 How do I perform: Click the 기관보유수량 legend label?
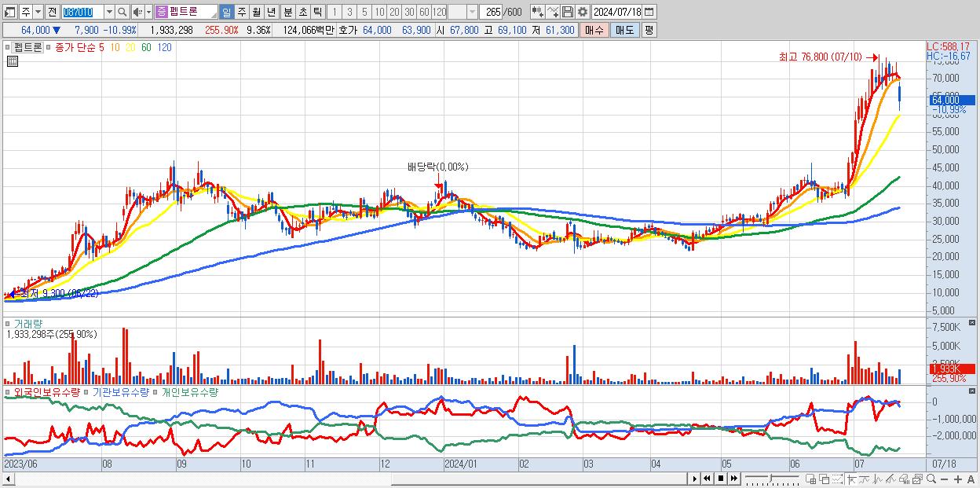[x=119, y=391]
